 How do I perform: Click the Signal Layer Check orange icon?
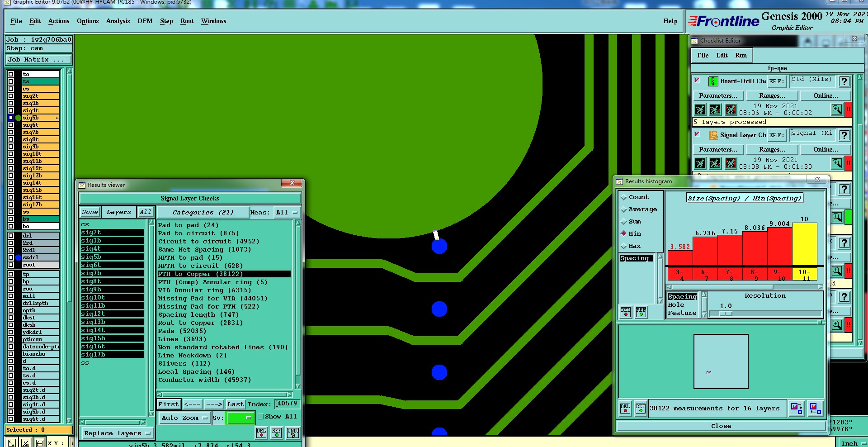[x=713, y=135]
